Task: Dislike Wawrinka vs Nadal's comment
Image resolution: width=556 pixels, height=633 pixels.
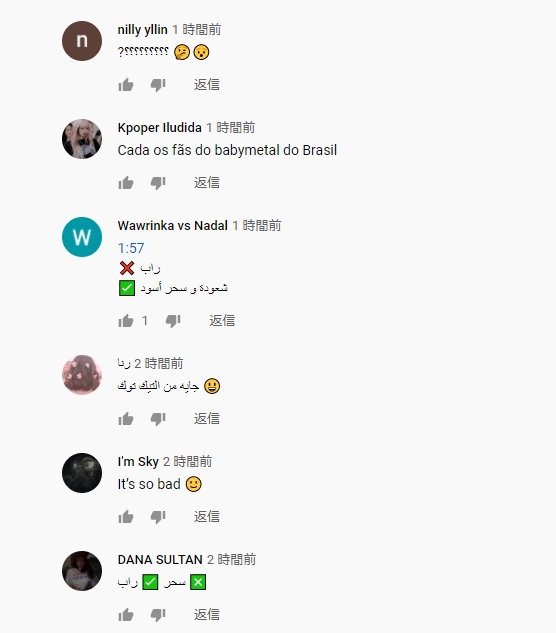Action: [173, 321]
